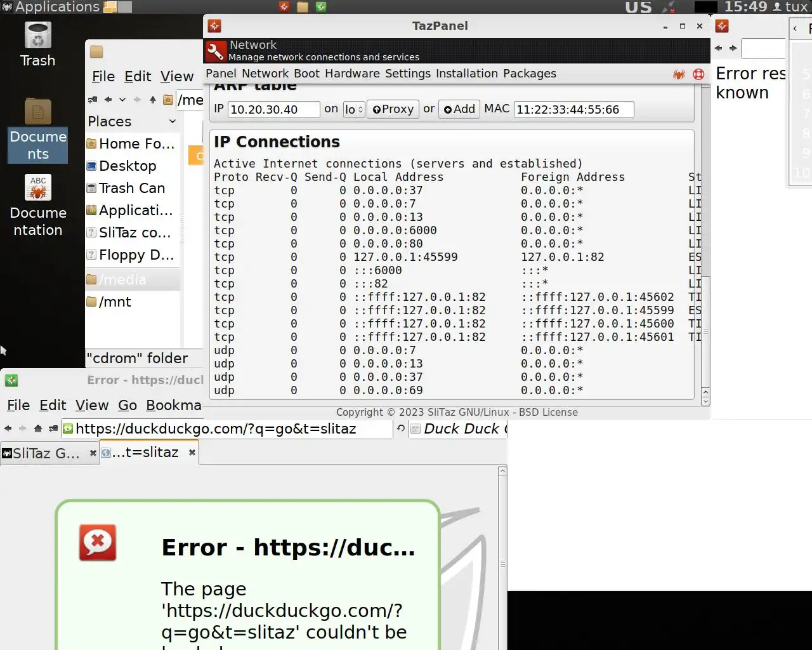Select Trash Can in Places list
812x650 pixels.
click(x=133, y=188)
